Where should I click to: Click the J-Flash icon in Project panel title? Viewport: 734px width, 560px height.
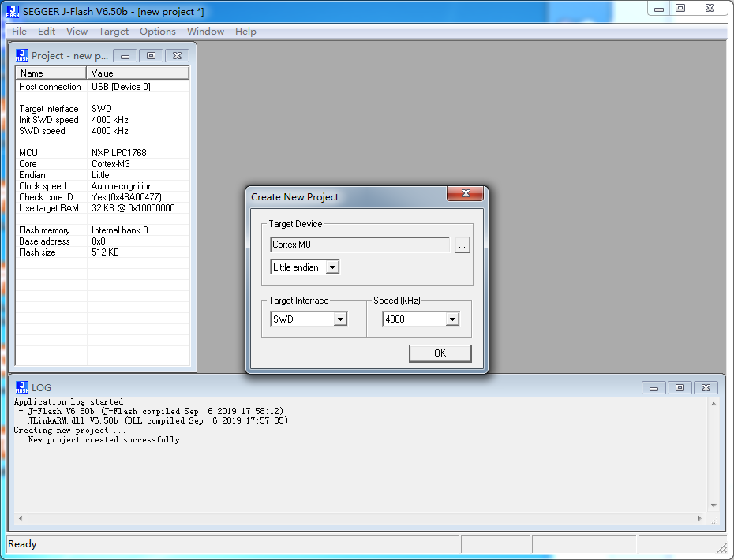tap(22, 55)
